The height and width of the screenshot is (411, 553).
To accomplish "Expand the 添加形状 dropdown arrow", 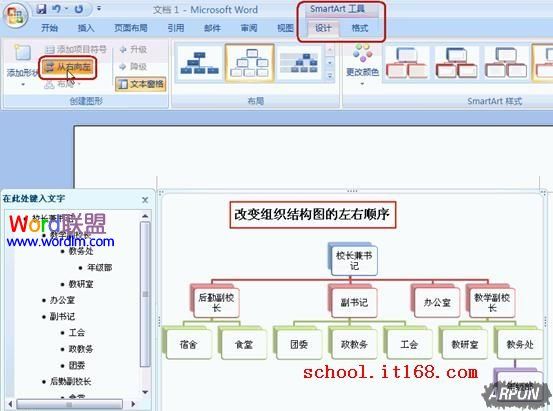I will click(23, 85).
